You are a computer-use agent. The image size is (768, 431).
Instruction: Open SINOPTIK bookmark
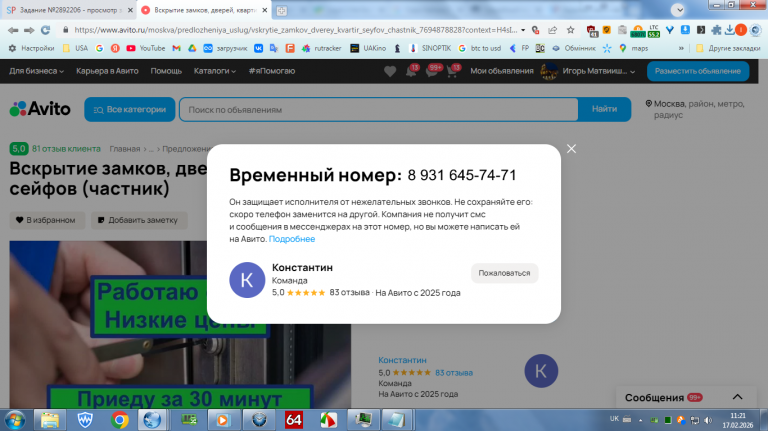[430, 48]
